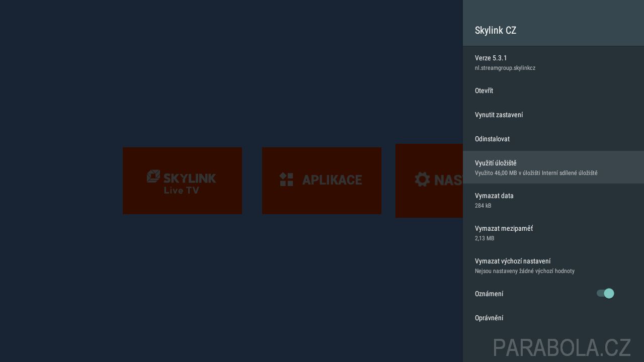Click the Skylink CZ panel title
This screenshot has width=644, height=362.
496,30
